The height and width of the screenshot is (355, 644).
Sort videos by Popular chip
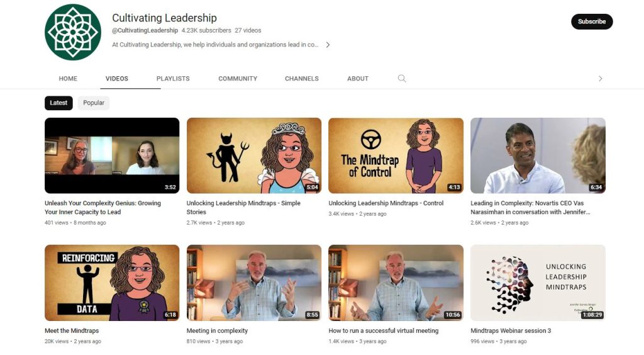[94, 103]
